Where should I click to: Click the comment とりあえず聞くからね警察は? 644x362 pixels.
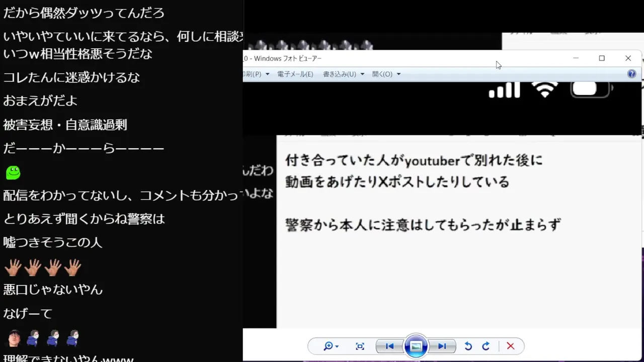(x=84, y=219)
